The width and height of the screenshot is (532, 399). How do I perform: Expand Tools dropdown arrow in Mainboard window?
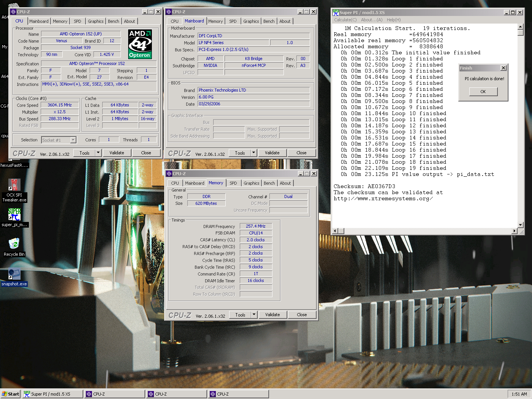click(x=253, y=153)
